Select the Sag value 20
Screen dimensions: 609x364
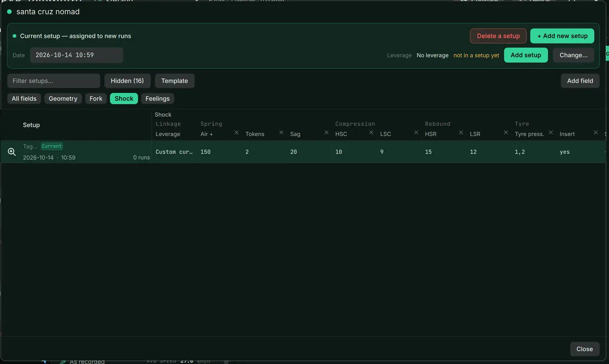[294, 152]
